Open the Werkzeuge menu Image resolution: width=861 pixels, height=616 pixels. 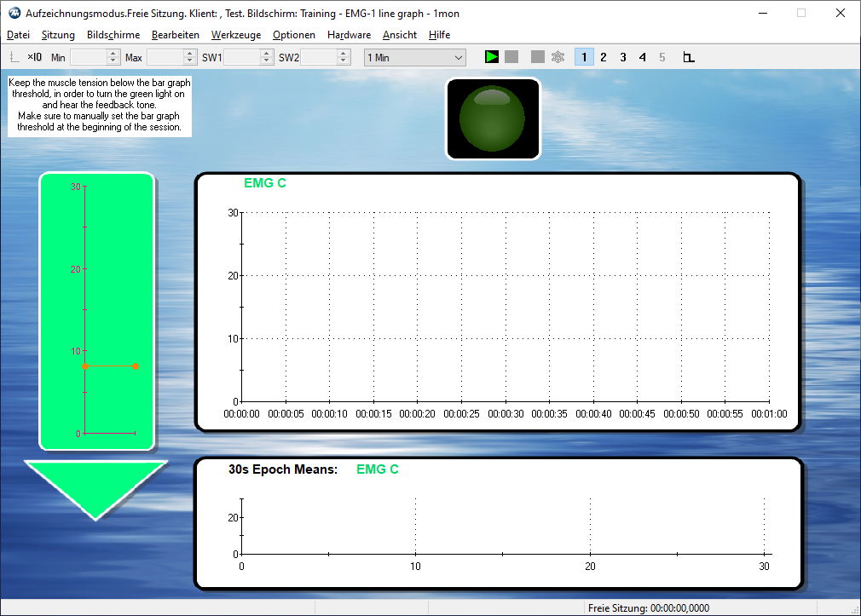pos(236,35)
